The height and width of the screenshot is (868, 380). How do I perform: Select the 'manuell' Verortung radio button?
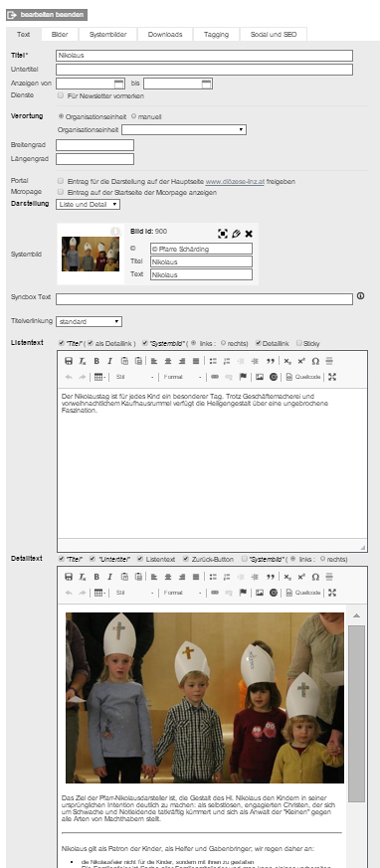coord(133,116)
